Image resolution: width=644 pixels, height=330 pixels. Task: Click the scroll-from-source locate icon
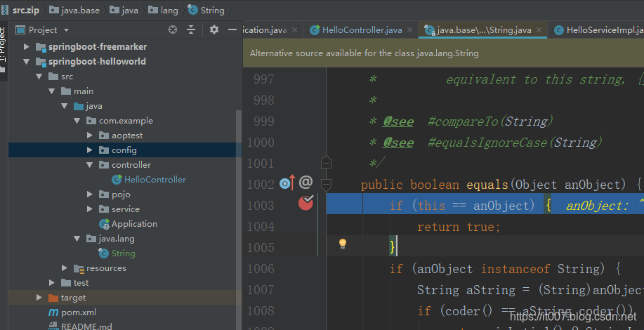coord(173,29)
